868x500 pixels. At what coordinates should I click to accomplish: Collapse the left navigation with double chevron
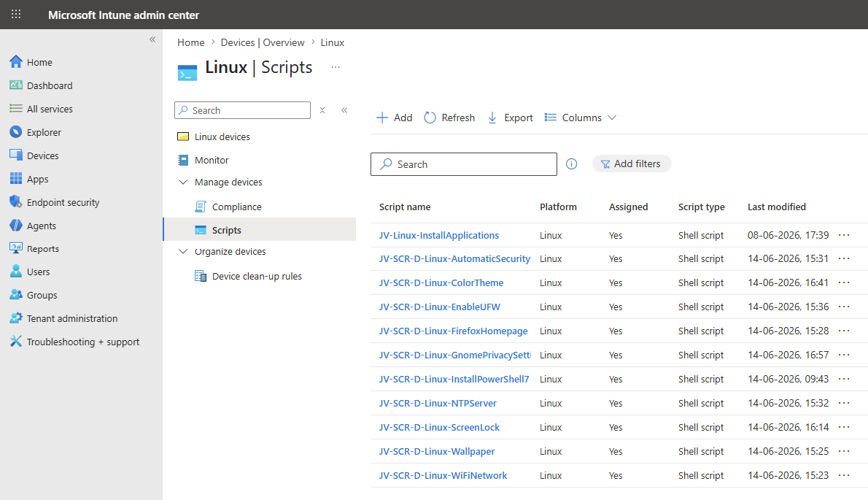(152, 39)
